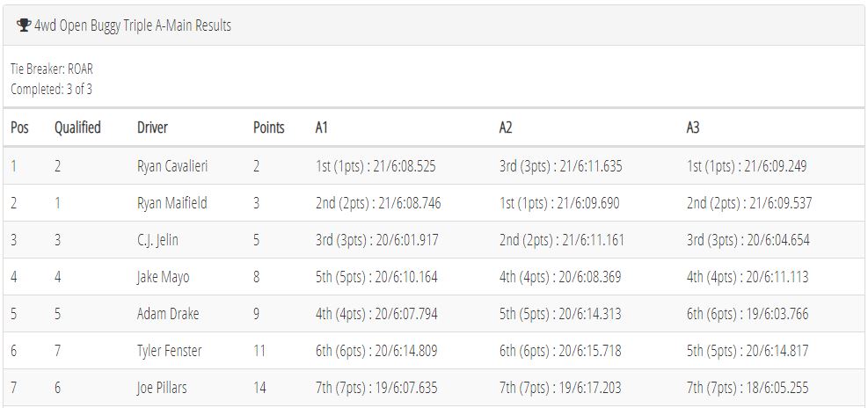
Task: Click driver name Jake Mayo
Action: 163,277
